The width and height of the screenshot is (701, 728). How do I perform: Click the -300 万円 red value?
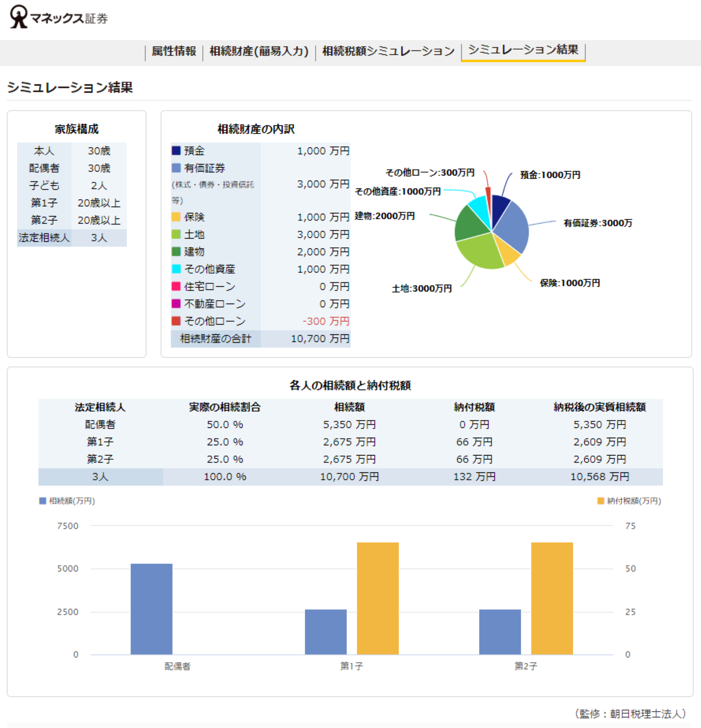pyautogui.click(x=326, y=321)
